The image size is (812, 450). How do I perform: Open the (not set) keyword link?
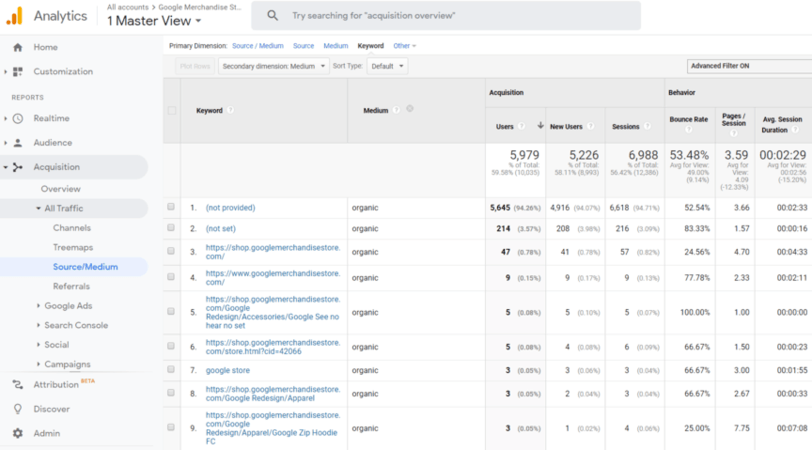click(x=221, y=228)
